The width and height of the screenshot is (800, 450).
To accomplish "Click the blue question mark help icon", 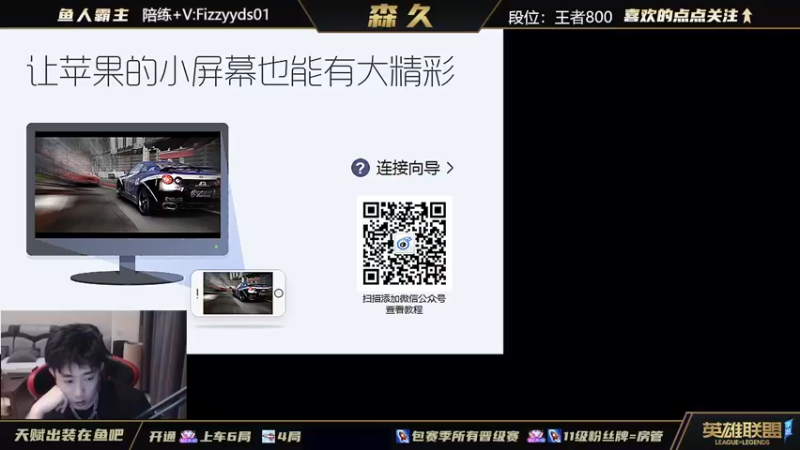I will (360, 168).
